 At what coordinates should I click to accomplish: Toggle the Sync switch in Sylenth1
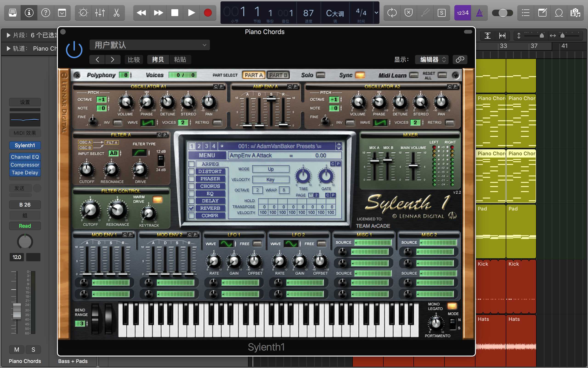[360, 75]
